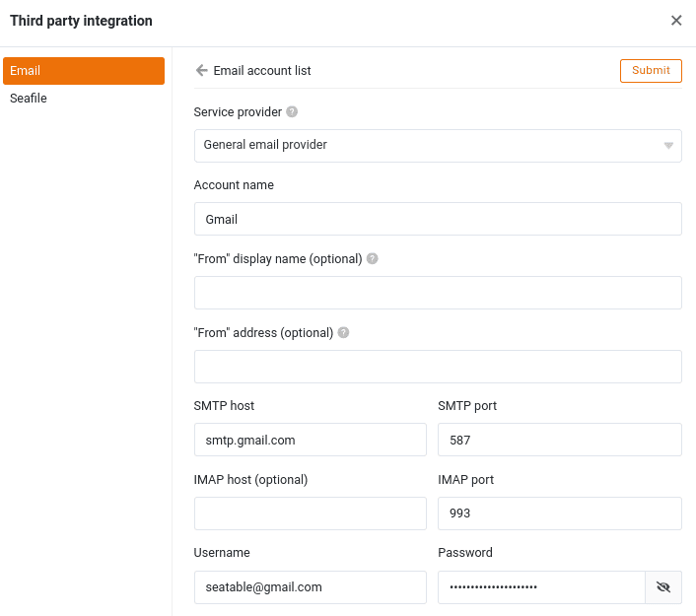Go back via Email account list link

click(262, 71)
